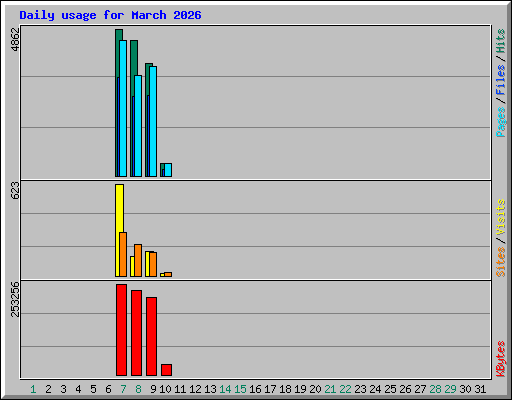Click day 22 on the x-axis
This screenshot has height=400, width=512.
pos(345,389)
